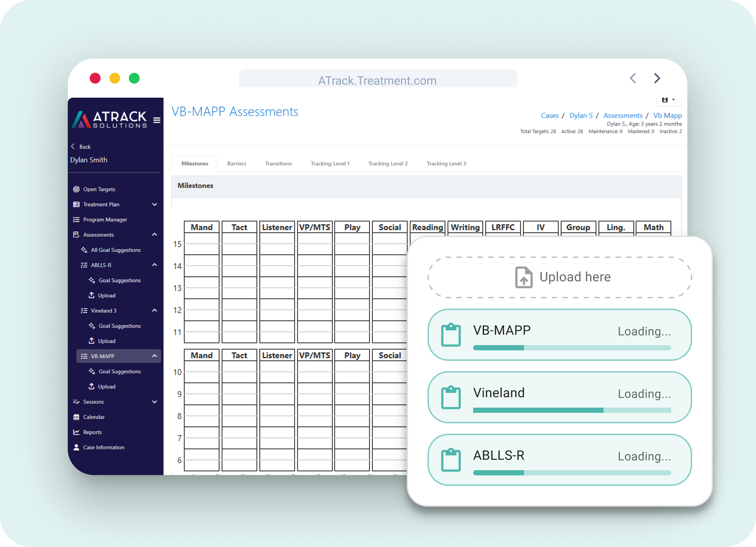
Task: Click the hamburger menu beside ATrack logo
Action: [156, 119]
